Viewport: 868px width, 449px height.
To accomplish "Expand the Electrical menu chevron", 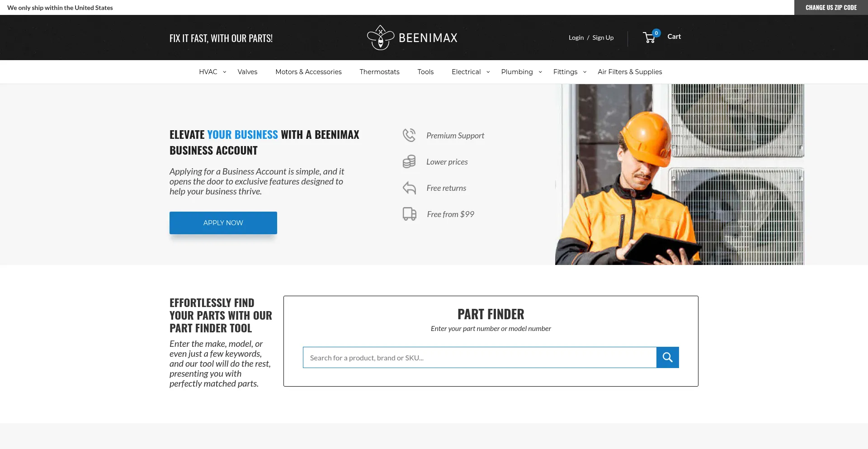I will pyautogui.click(x=488, y=72).
